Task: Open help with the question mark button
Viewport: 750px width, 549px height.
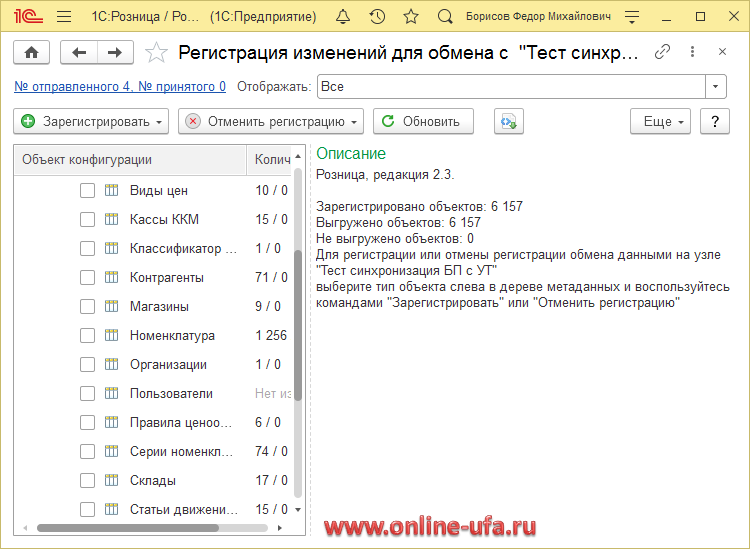Action: (x=715, y=121)
